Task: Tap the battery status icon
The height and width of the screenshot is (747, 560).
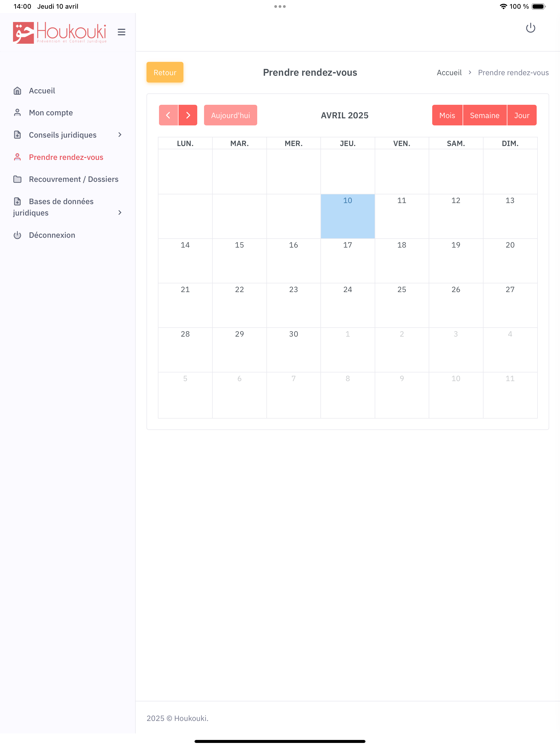Action: click(x=538, y=7)
